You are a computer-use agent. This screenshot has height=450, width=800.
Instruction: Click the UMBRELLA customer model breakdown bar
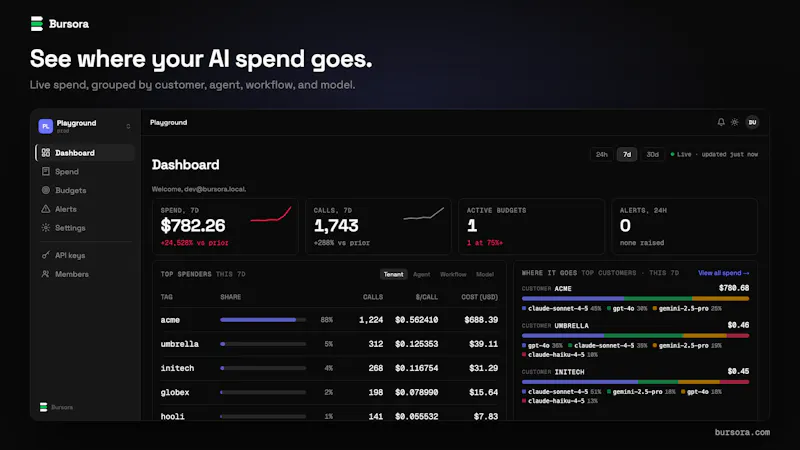coord(635,336)
